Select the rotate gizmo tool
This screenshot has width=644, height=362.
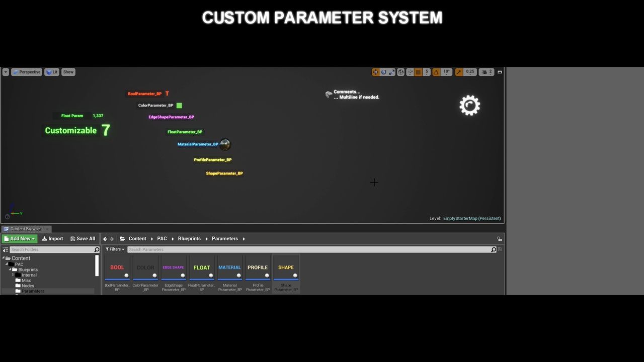[x=383, y=72]
